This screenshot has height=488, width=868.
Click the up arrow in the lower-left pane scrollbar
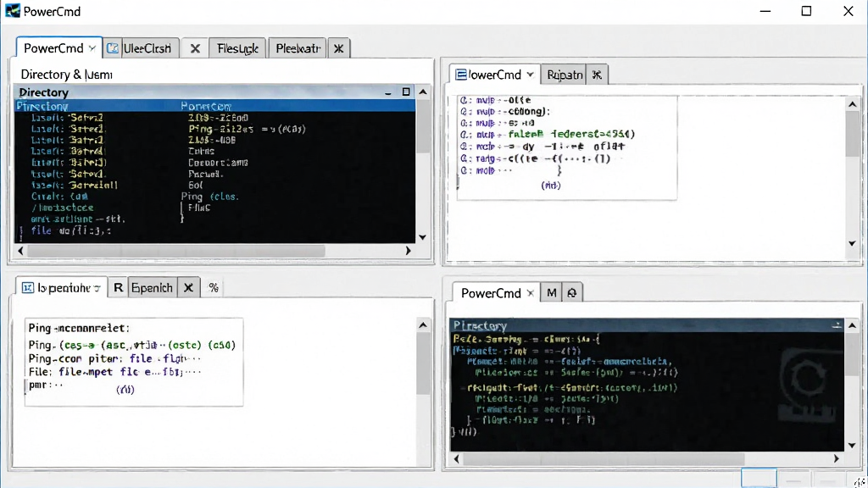coord(423,325)
